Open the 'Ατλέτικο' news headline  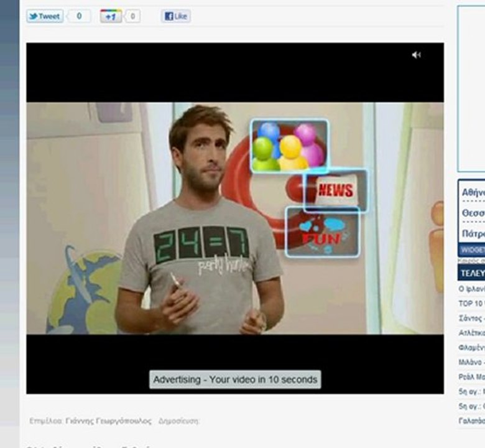472,333
